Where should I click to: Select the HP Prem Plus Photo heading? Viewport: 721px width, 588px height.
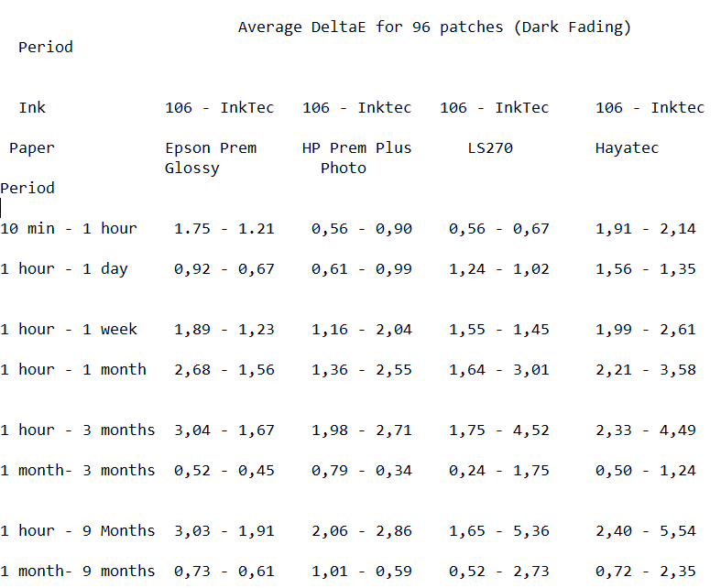pos(356,158)
